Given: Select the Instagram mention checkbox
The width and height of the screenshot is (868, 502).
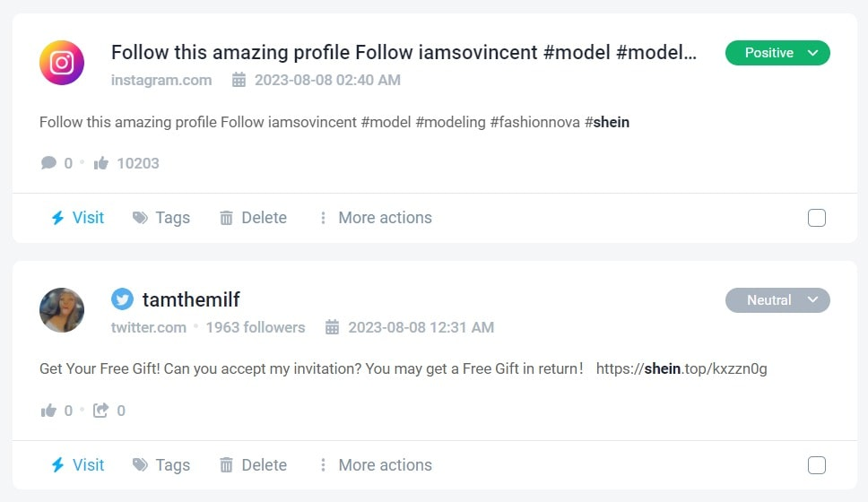Looking at the screenshot, I should (x=816, y=218).
